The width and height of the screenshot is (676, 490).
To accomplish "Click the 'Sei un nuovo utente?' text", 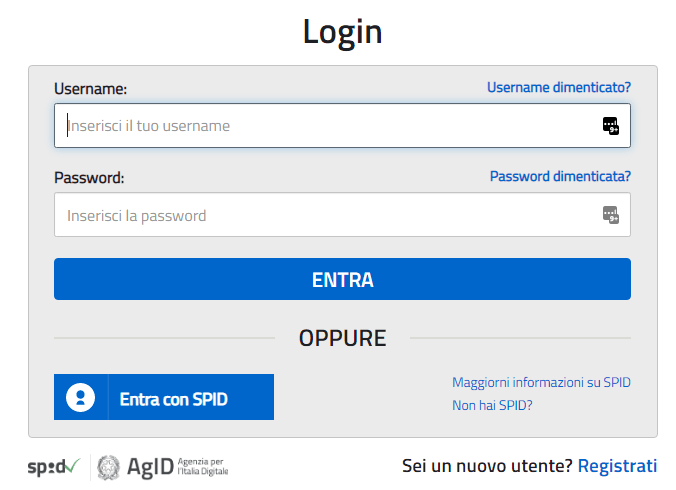I will tap(487, 465).
